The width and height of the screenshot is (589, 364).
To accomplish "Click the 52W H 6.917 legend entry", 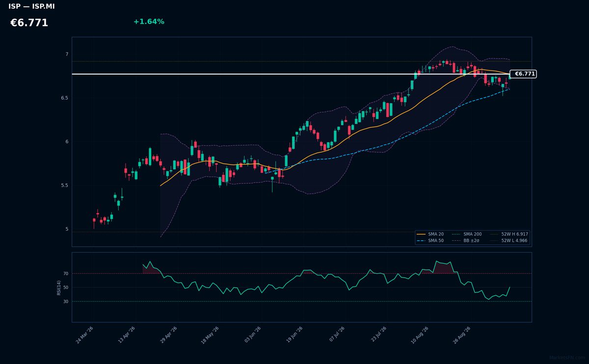I will 508,234.
